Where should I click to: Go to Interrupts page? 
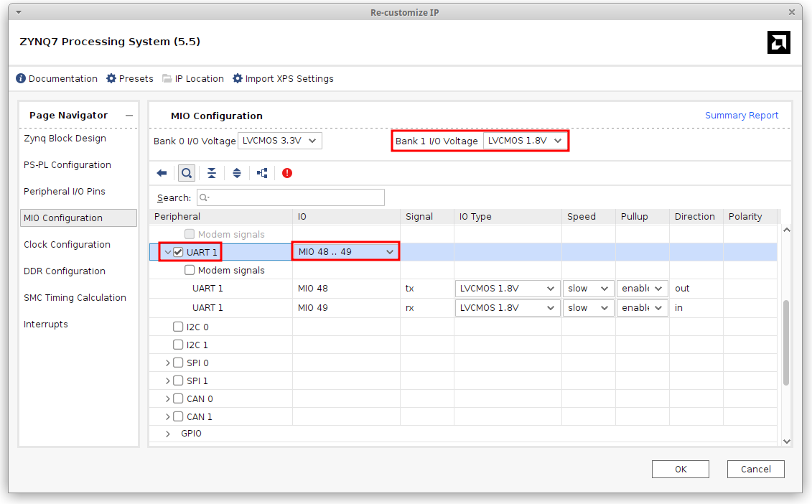click(45, 325)
